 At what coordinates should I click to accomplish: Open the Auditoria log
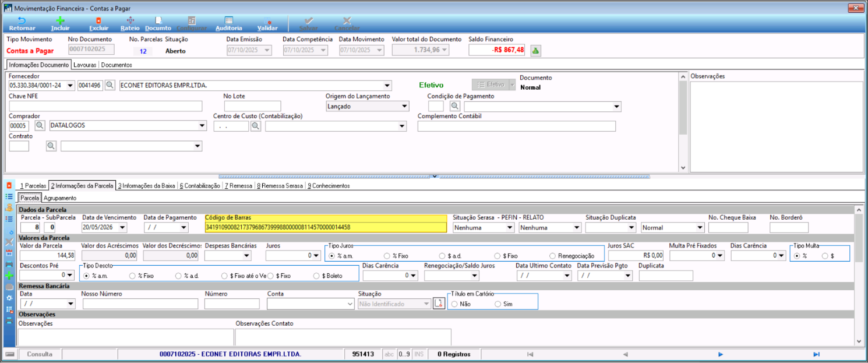(229, 23)
